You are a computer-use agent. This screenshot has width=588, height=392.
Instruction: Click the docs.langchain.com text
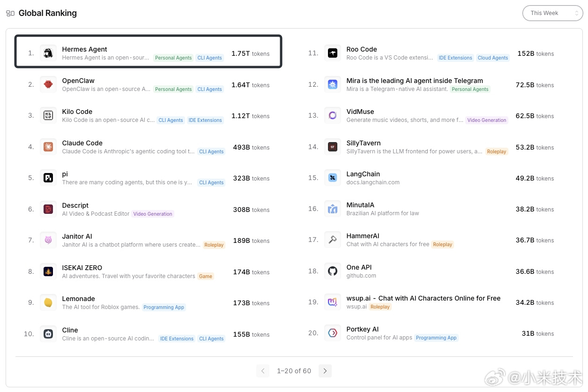[373, 182]
